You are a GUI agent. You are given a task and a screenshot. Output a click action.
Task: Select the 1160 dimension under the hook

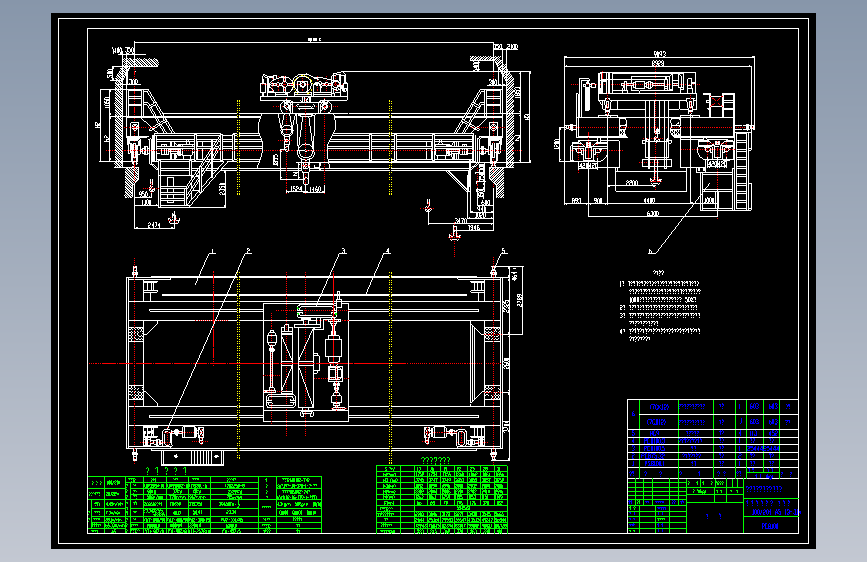[x=315, y=190]
